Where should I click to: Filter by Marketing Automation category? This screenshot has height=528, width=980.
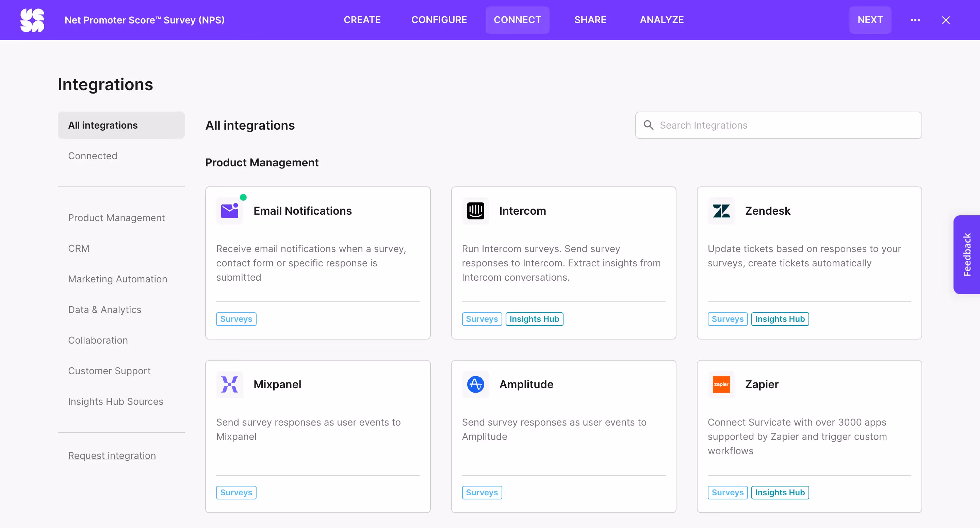117,279
